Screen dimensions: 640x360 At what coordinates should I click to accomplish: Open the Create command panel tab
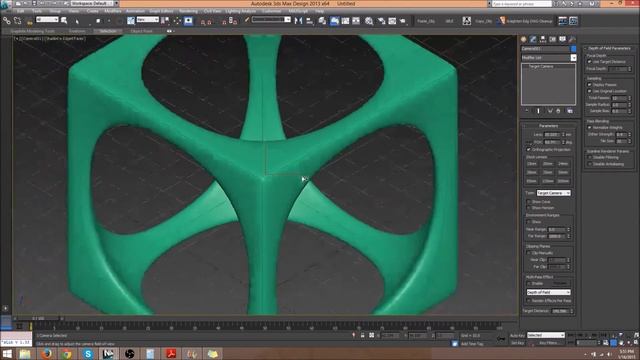tap(524, 39)
